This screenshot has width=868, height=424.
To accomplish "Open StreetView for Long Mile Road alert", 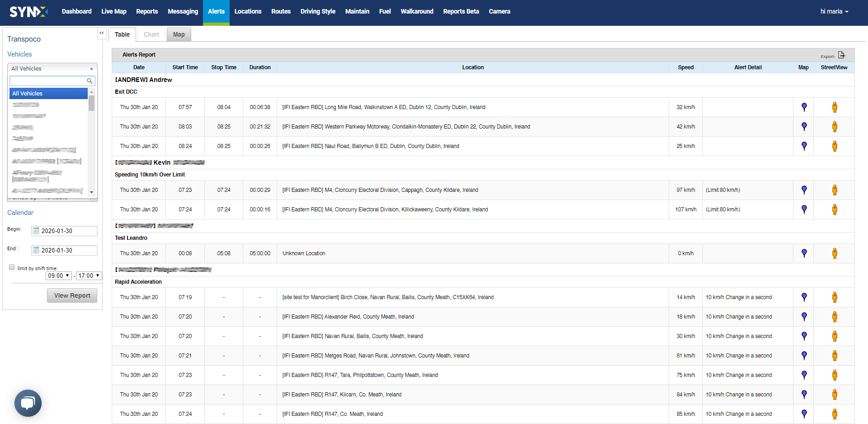I will tap(835, 107).
